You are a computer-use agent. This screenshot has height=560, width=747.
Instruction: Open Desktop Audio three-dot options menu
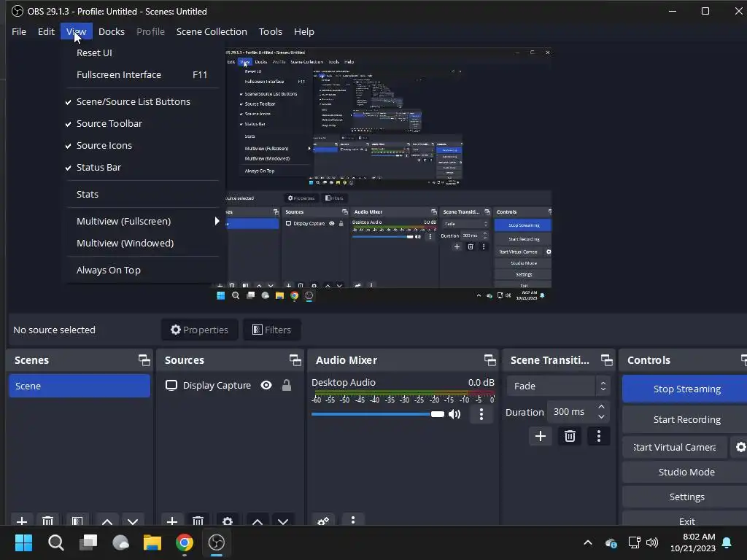point(481,414)
